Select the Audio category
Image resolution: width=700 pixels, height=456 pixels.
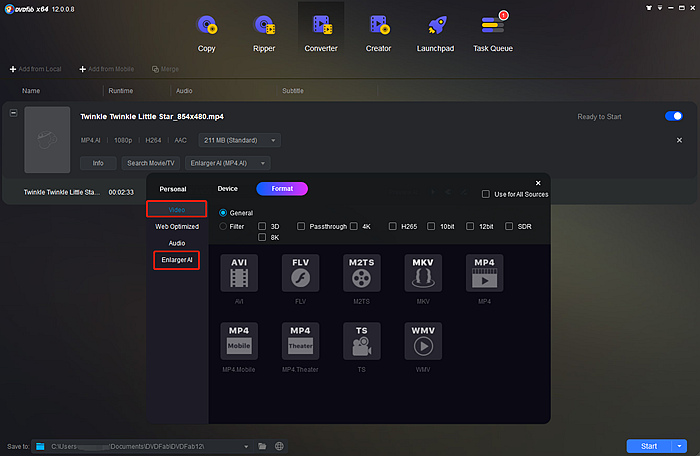point(177,243)
